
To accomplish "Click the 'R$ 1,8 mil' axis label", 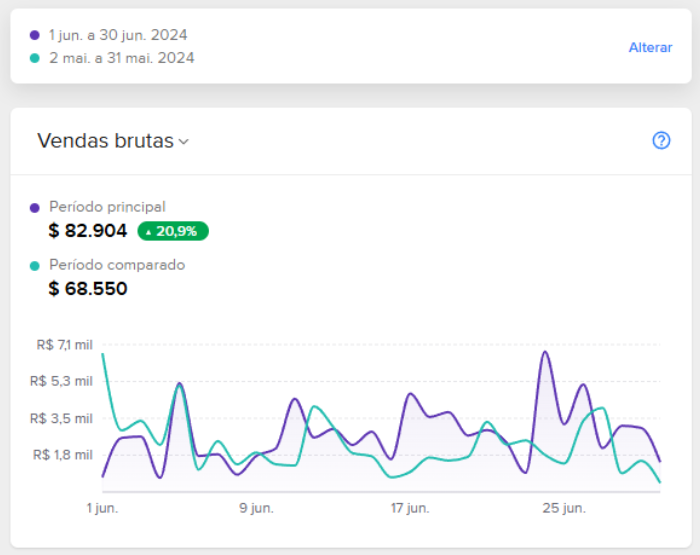I will click(63, 455).
